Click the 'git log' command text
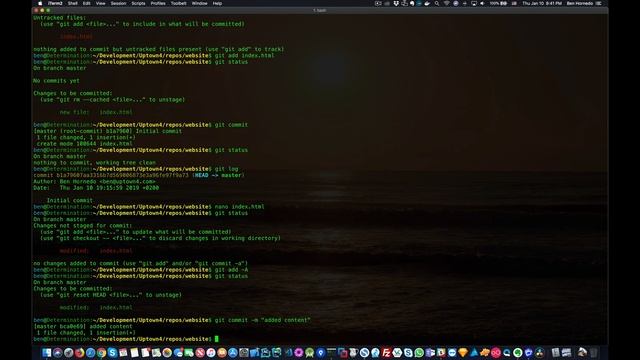Screen dimensions: 640x360 (226, 169)
